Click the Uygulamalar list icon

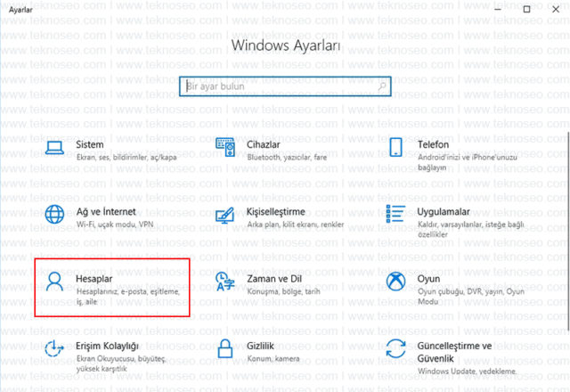(x=395, y=214)
